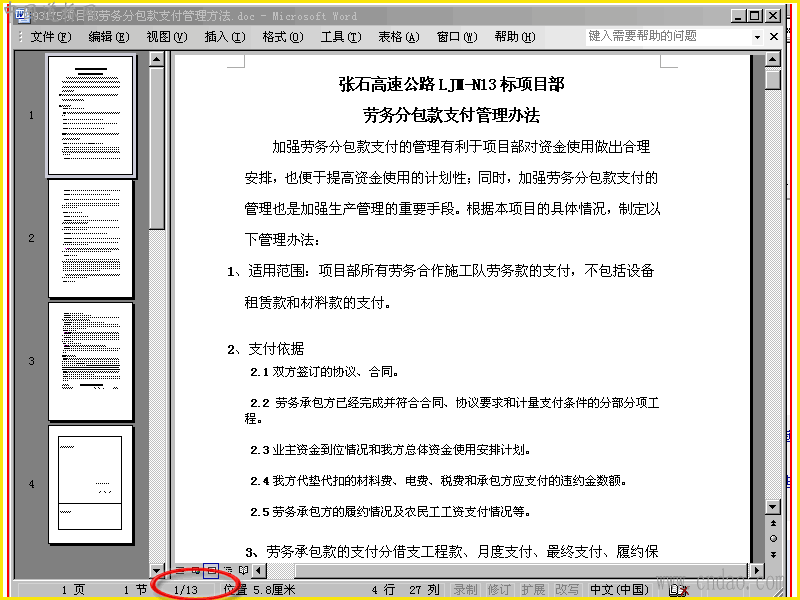Image resolution: width=800 pixels, height=600 pixels.
Task: Open the 格式(O) menu
Action: click(283, 37)
